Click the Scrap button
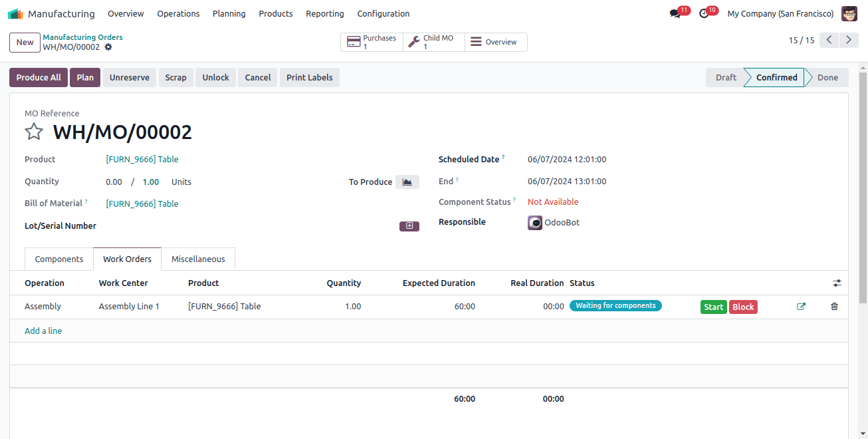The height and width of the screenshot is (439, 868). 176,78
